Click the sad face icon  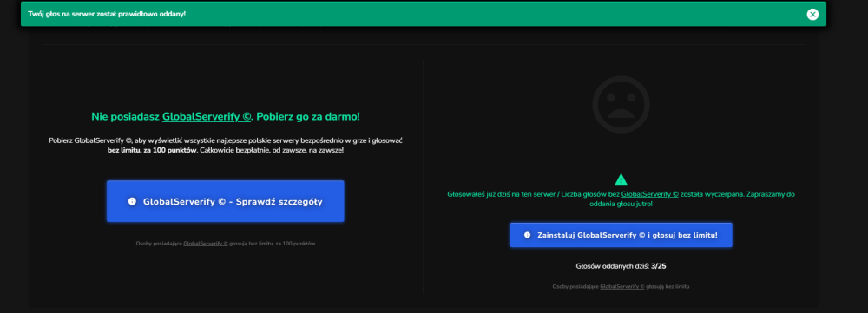621,105
